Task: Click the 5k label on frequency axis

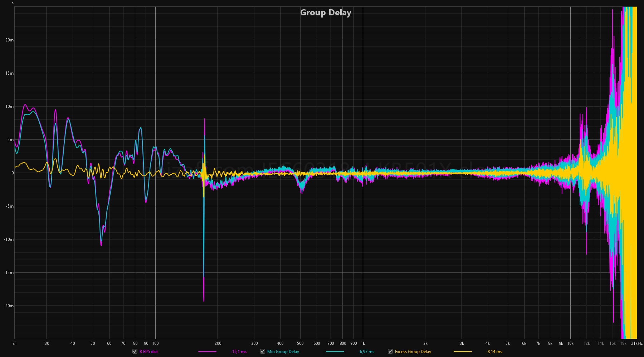Action: click(508, 343)
